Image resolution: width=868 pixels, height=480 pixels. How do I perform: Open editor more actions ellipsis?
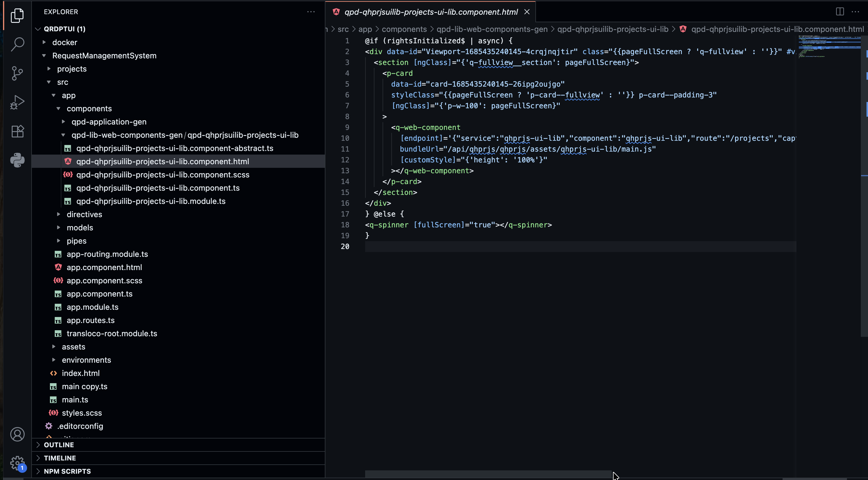coord(856,12)
